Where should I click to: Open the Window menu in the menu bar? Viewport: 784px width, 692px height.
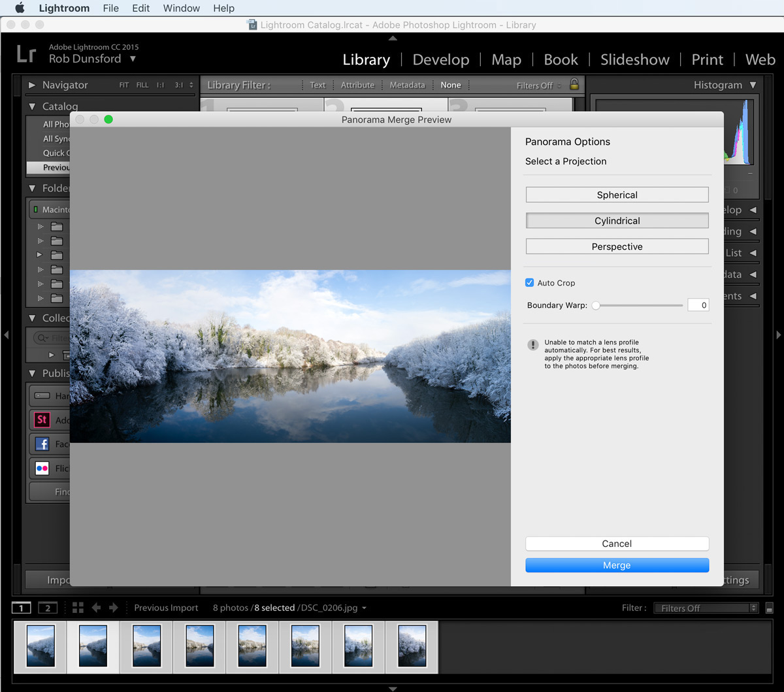click(181, 8)
